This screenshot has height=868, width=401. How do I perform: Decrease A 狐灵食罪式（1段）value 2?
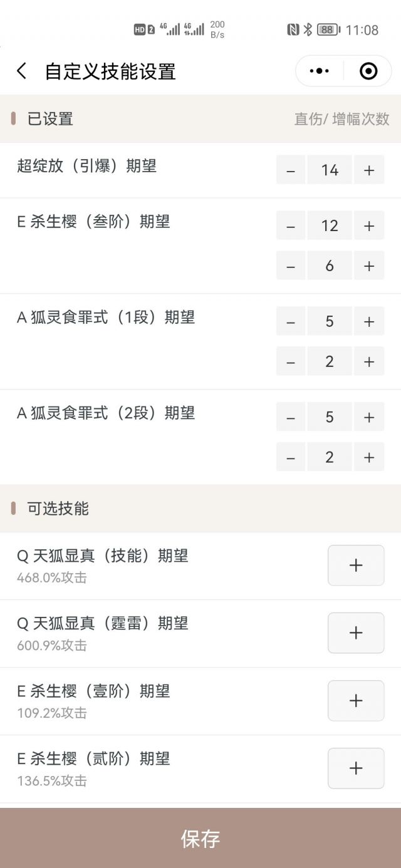(x=291, y=361)
